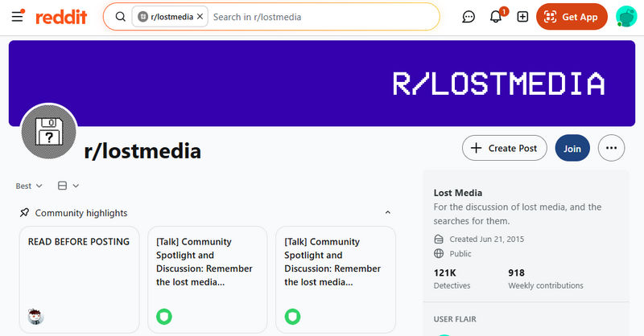
Task: Click the r/lostmedia community title
Action: [142, 151]
